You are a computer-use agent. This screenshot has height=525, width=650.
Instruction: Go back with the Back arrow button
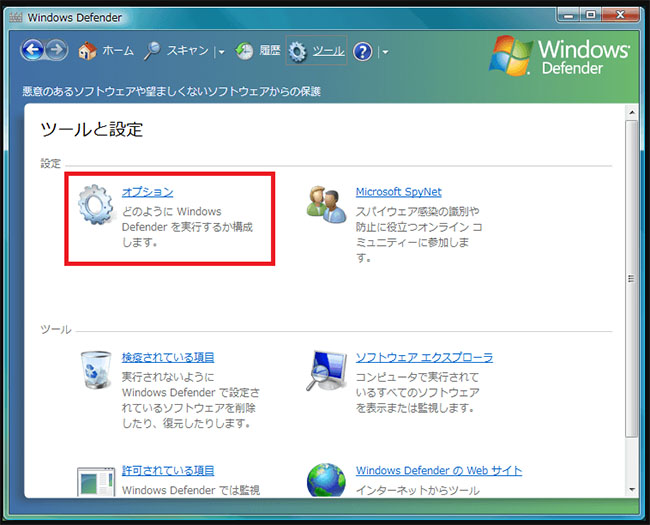pyautogui.click(x=32, y=50)
